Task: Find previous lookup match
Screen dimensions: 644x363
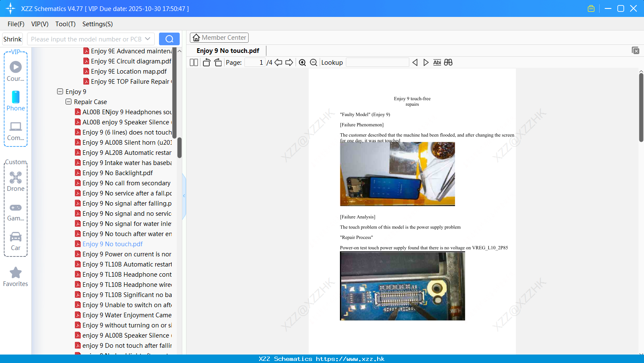Action: tap(415, 62)
